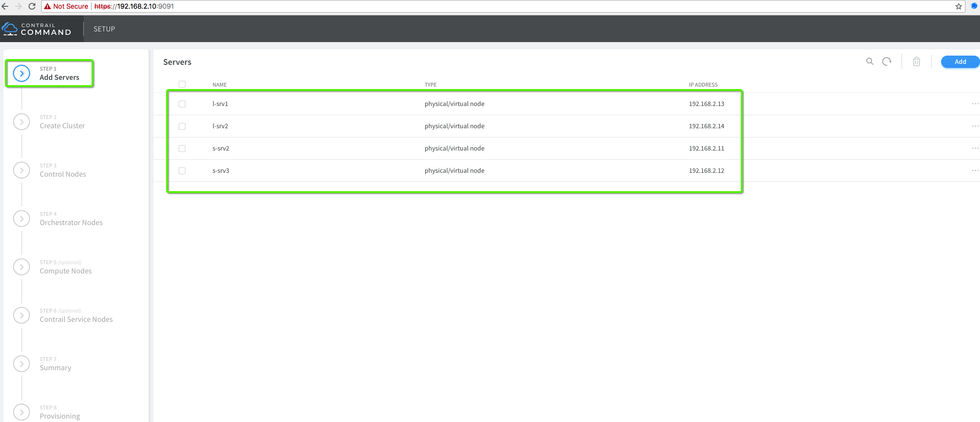Click the browser forward arrow
The width and height of the screenshot is (980, 422).
[18, 6]
